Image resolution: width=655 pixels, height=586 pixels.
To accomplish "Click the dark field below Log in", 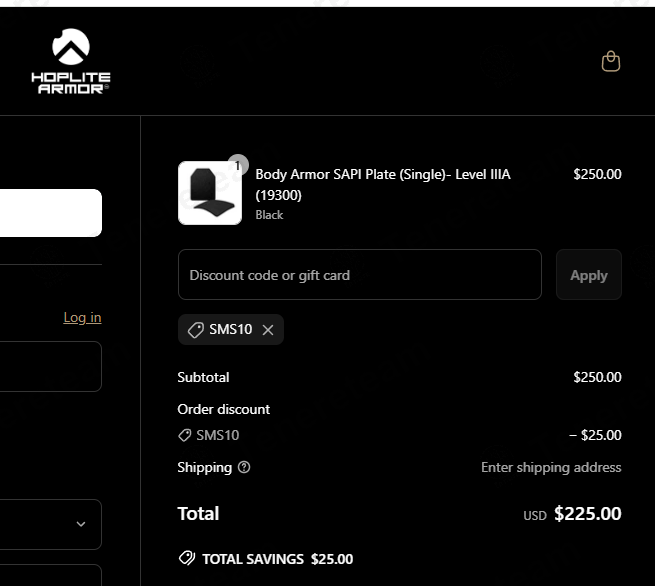I will [x=50, y=366].
